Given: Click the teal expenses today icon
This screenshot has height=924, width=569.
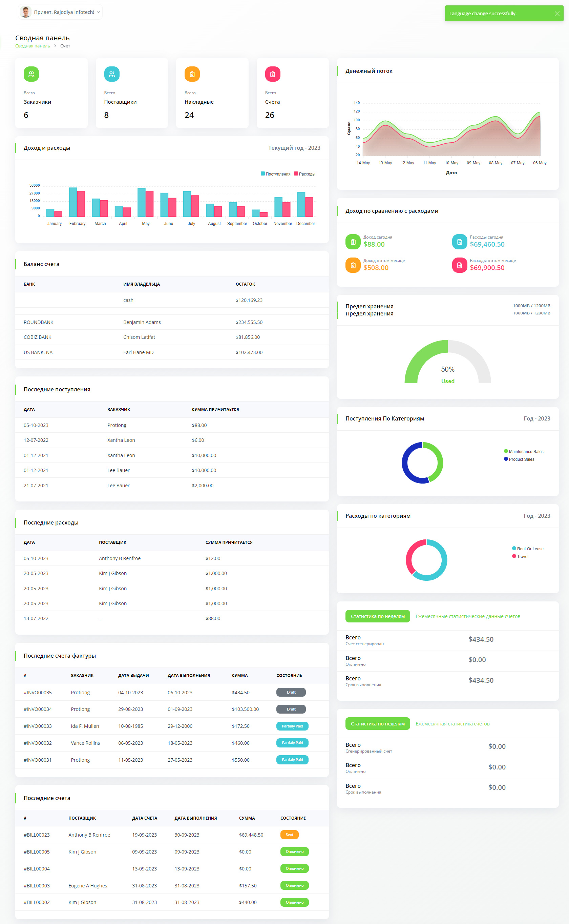Looking at the screenshot, I should pos(459,242).
